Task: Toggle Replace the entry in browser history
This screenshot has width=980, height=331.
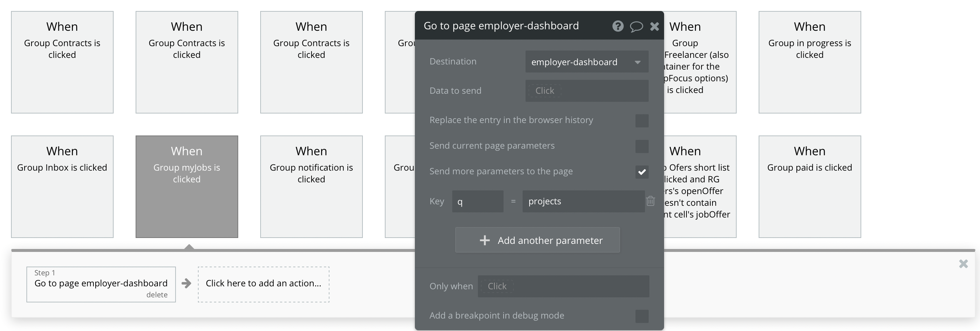Action: [x=642, y=121]
